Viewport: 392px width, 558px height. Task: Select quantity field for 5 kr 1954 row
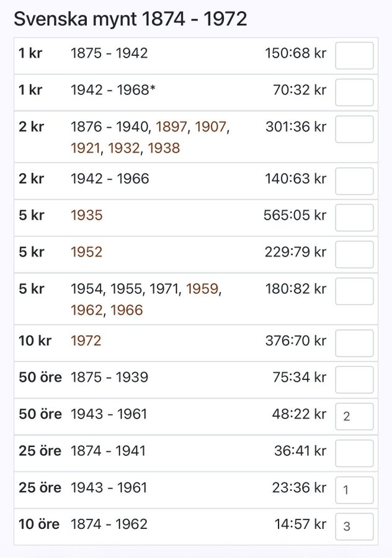(354, 291)
